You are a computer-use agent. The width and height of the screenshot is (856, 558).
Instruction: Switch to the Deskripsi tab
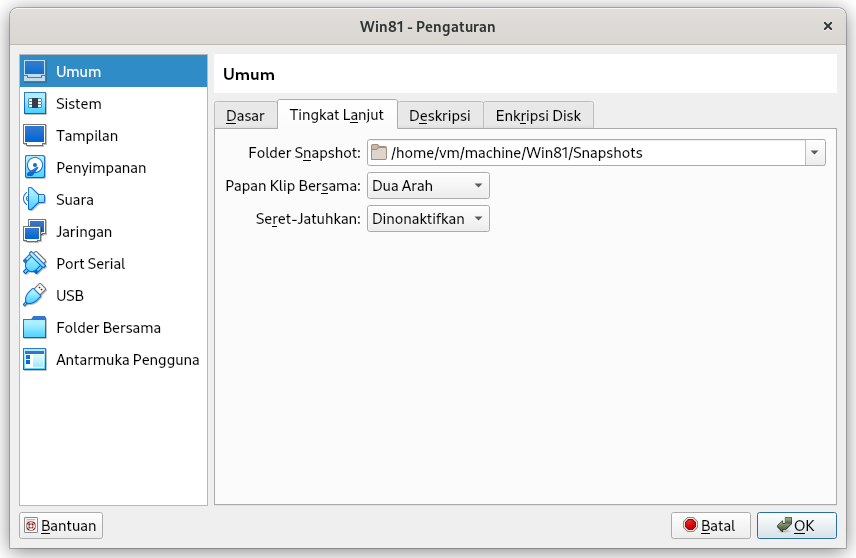pos(440,116)
